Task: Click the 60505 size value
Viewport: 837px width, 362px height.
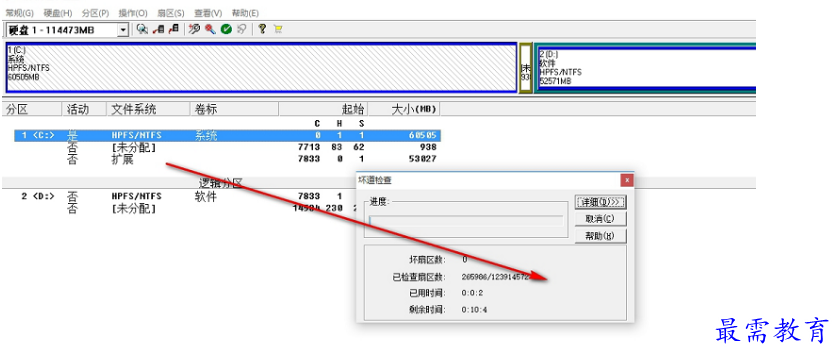Action: point(423,136)
